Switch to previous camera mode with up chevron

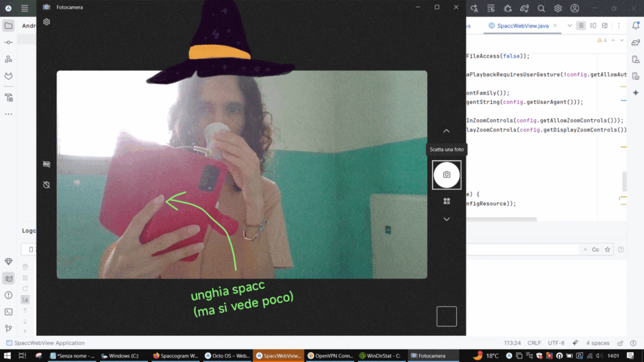coord(446,131)
